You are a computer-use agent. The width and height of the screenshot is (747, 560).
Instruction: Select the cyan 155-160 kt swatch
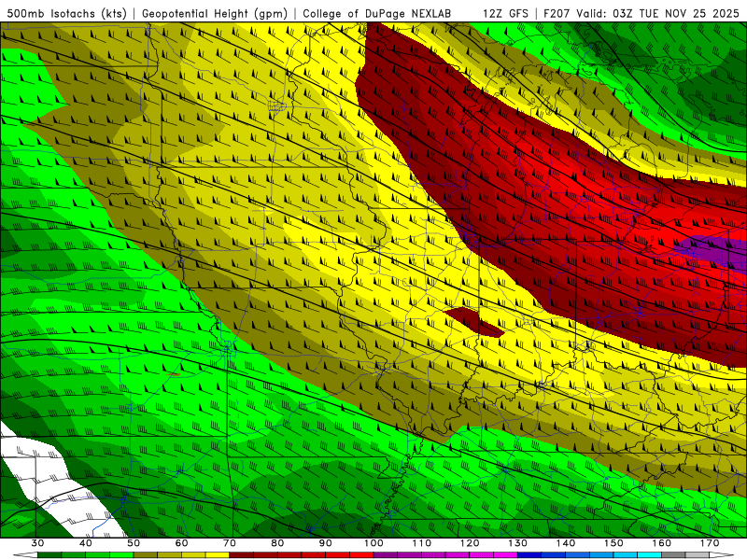pyautogui.click(x=650, y=555)
